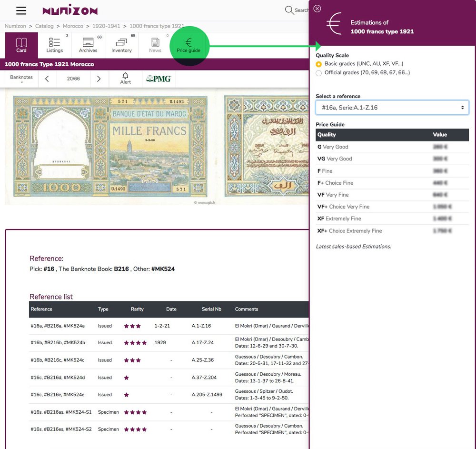The height and width of the screenshot is (449, 476).
Task: Click the Catalog breadcrumb link
Action: point(44,26)
